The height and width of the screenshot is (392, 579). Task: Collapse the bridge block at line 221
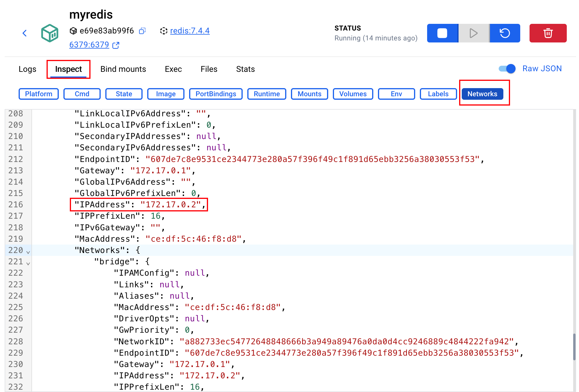point(28,263)
